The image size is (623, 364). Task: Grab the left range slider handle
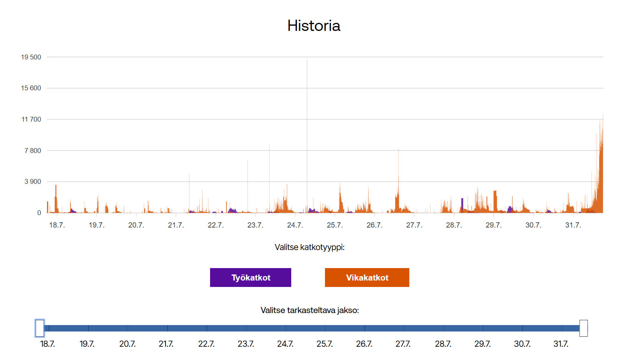pos(39,328)
